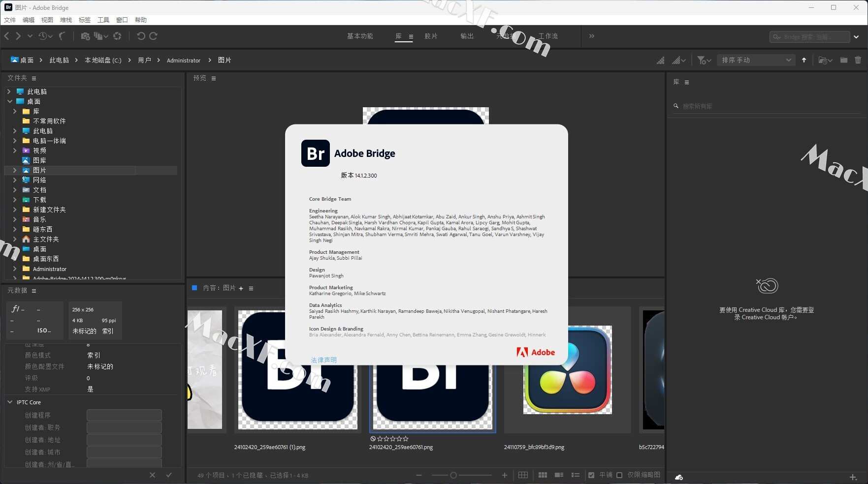Open thumbnail quality options dropdown
This screenshot has height=484, width=868.
click(679, 60)
